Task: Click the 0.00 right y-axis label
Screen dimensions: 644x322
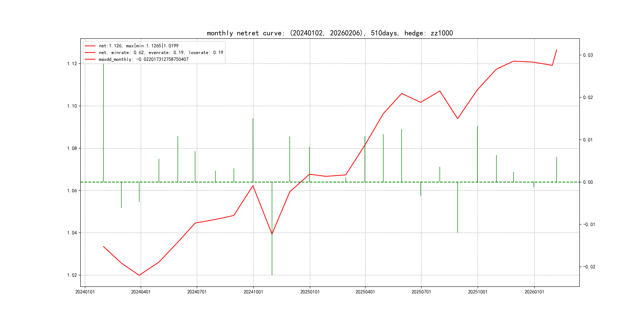Action: pyautogui.click(x=588, y=182)
